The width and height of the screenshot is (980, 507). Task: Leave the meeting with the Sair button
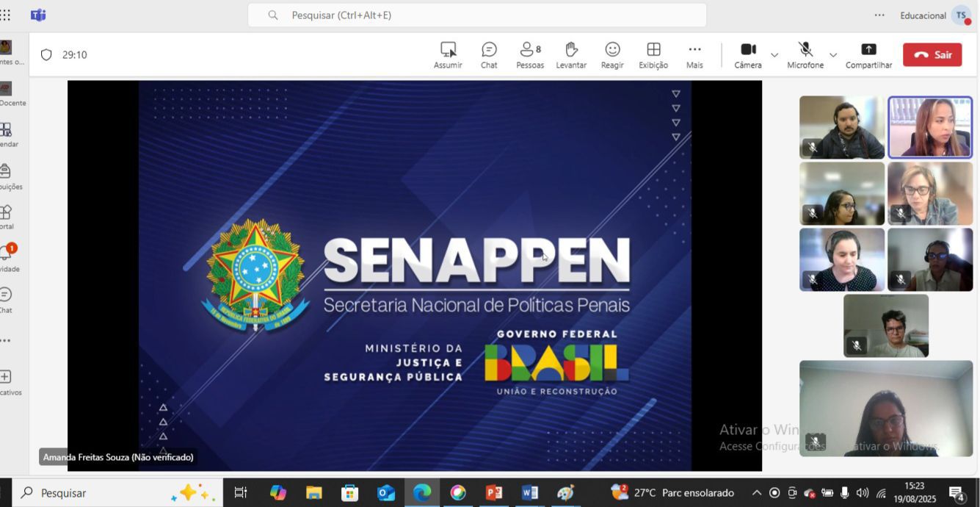(x=932, y=54)
